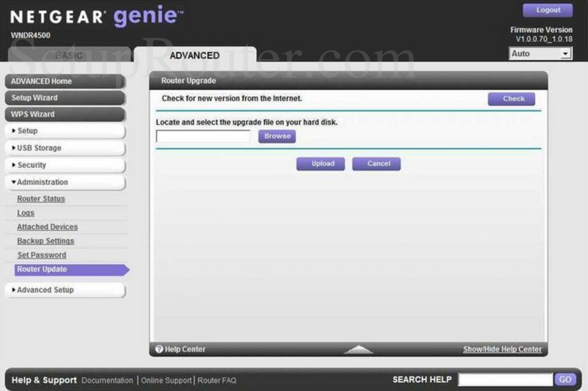
Task: Open the WPS Wizard
Action: point(65,114)
